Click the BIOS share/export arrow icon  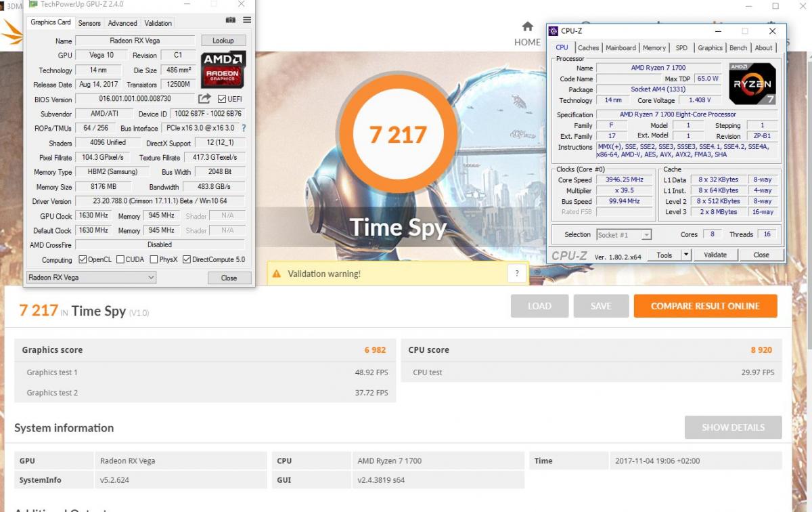204,99
